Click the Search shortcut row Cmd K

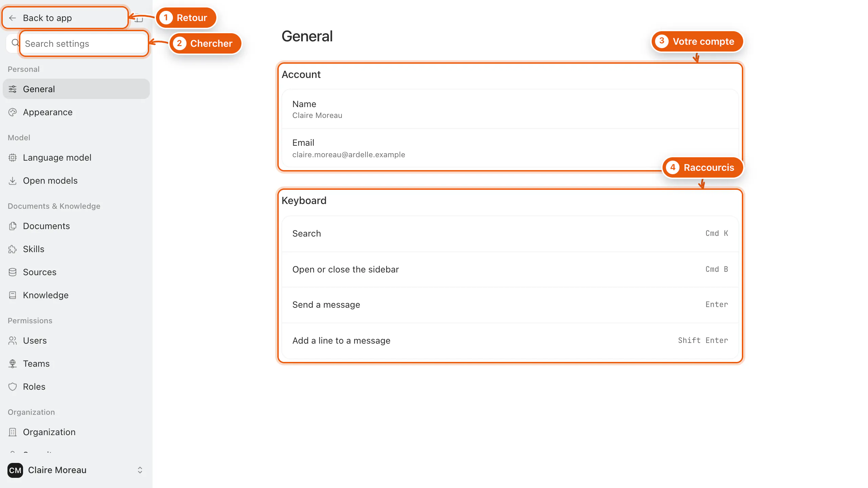point(510,233)
